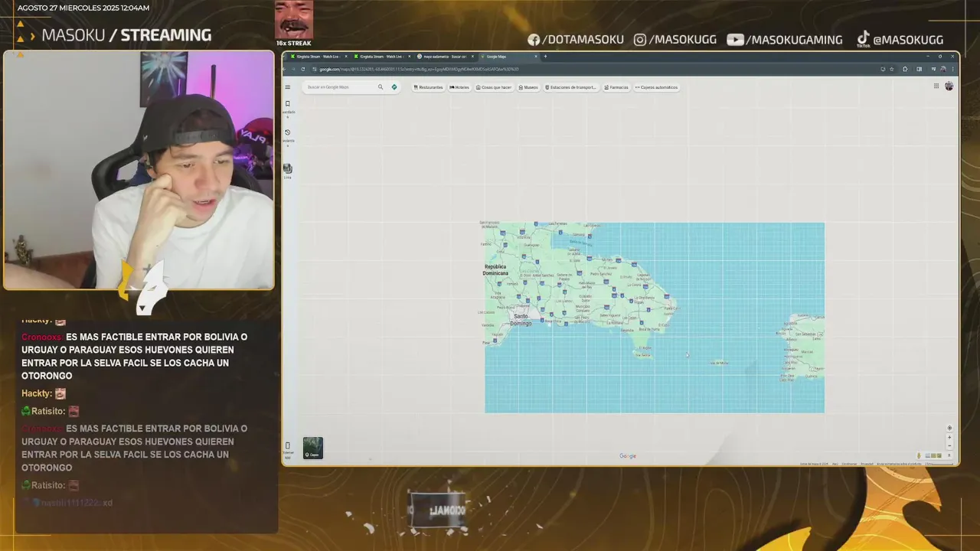Open the Instagram /MASOKUGG overlay link
Image resolution: width=980 pixels, height=551 pixels.
pyautogui.click(x=674, y=40)
